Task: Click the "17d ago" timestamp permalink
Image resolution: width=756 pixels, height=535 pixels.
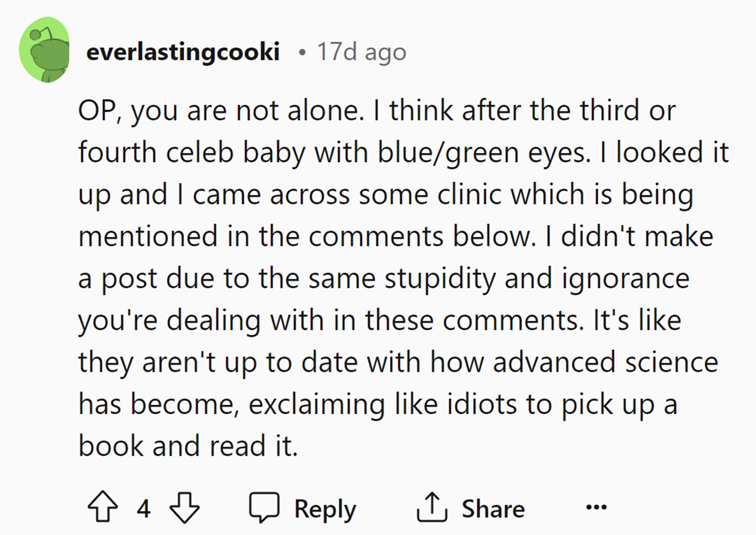Action: click(362, 51)
